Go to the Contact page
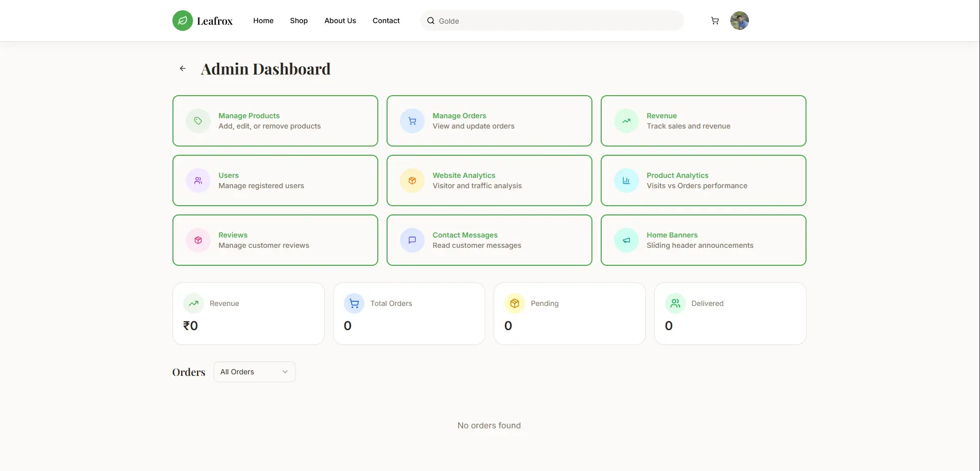This screenshot has width=980, height=471. tap(386, 21)
